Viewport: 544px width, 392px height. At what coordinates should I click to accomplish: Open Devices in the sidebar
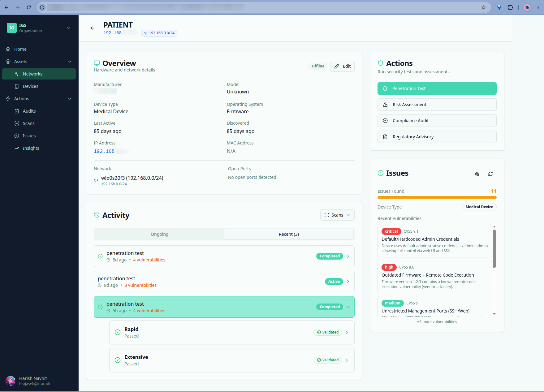39,86
